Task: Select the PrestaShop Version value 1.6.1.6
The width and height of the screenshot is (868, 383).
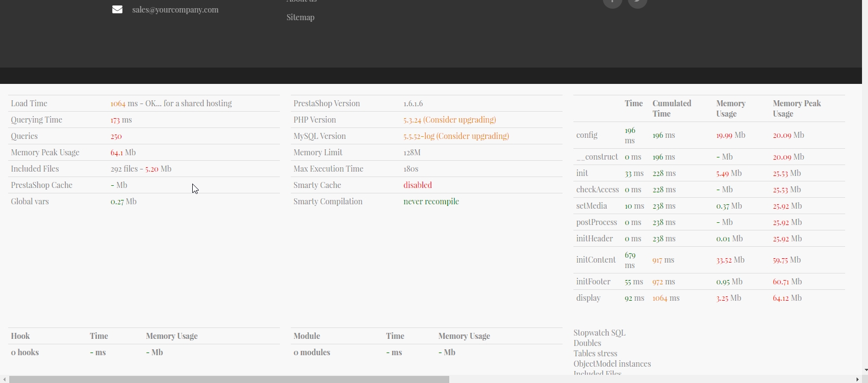Action: (x=413, y=104)
